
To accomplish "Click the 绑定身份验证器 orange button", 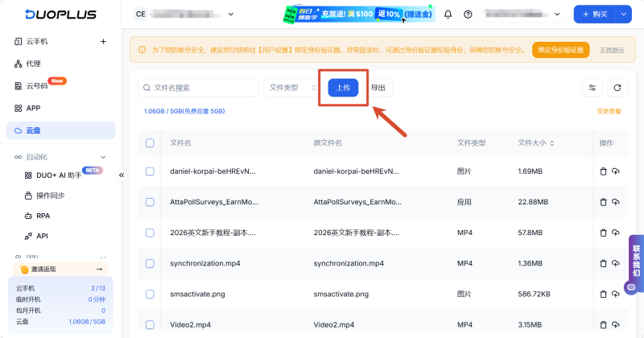I will point(560,50).
